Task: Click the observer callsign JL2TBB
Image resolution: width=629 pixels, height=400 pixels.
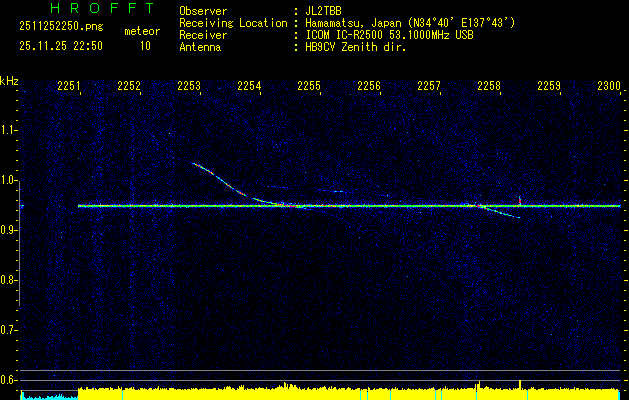Action: (324, 10)
